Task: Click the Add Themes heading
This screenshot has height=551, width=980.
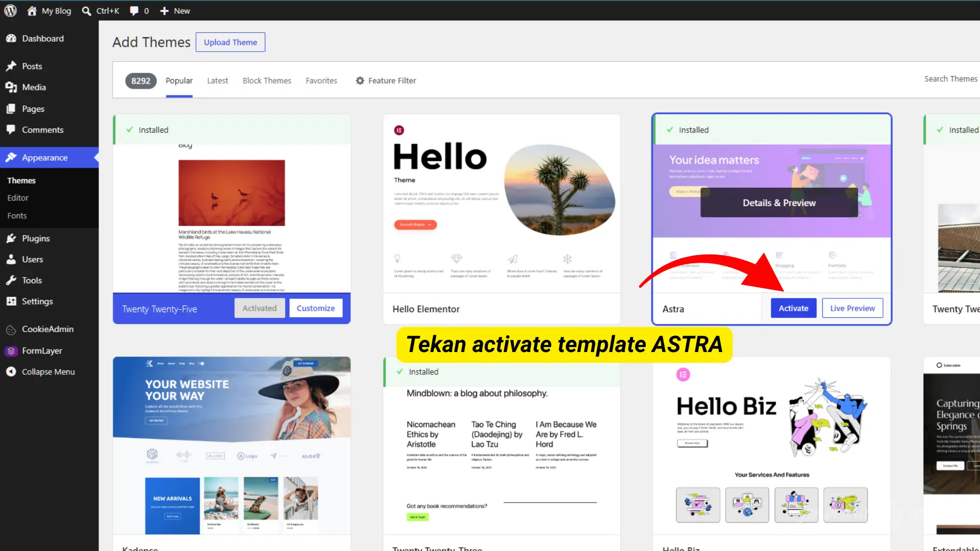Action: coord(152,42)
